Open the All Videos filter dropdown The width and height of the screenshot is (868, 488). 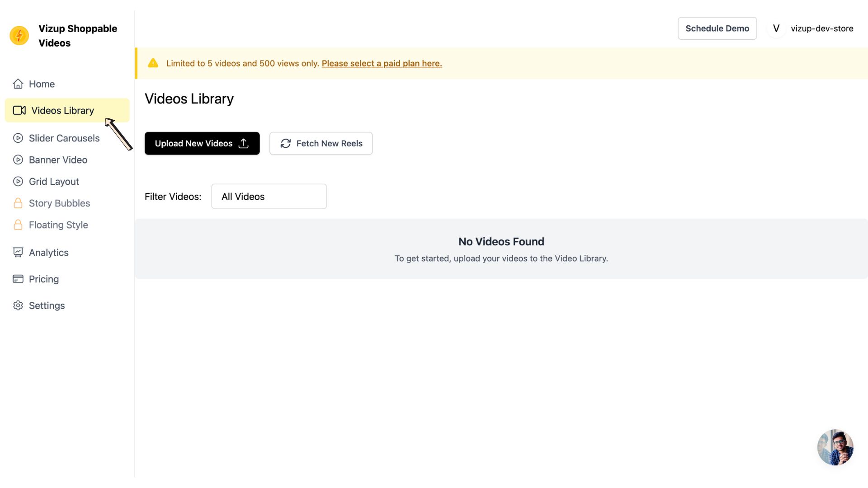269,197
